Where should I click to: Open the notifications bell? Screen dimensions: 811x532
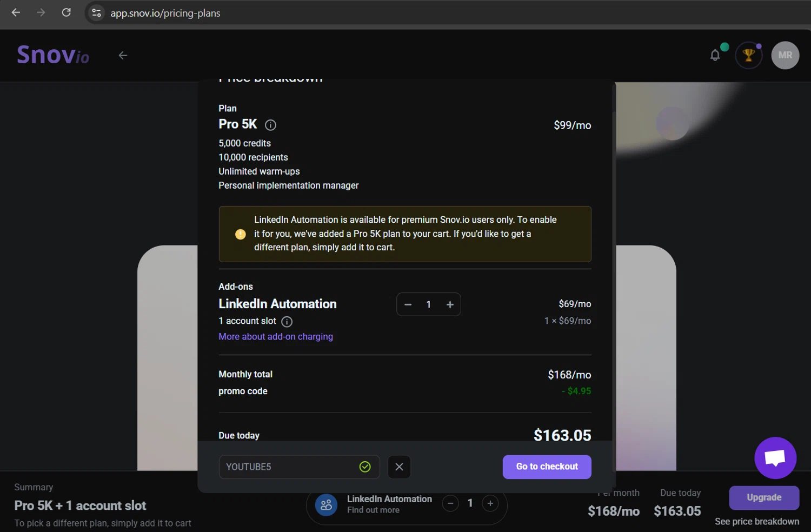[715, 55]
